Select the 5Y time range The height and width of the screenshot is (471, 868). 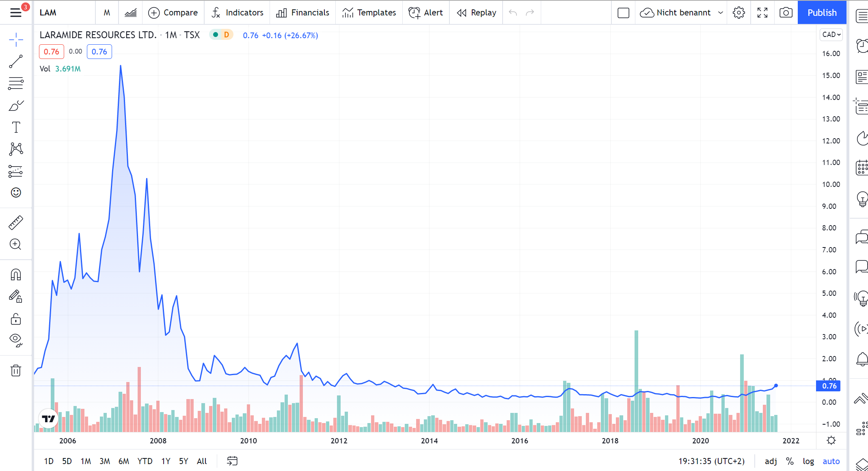[x=184, y=461]
